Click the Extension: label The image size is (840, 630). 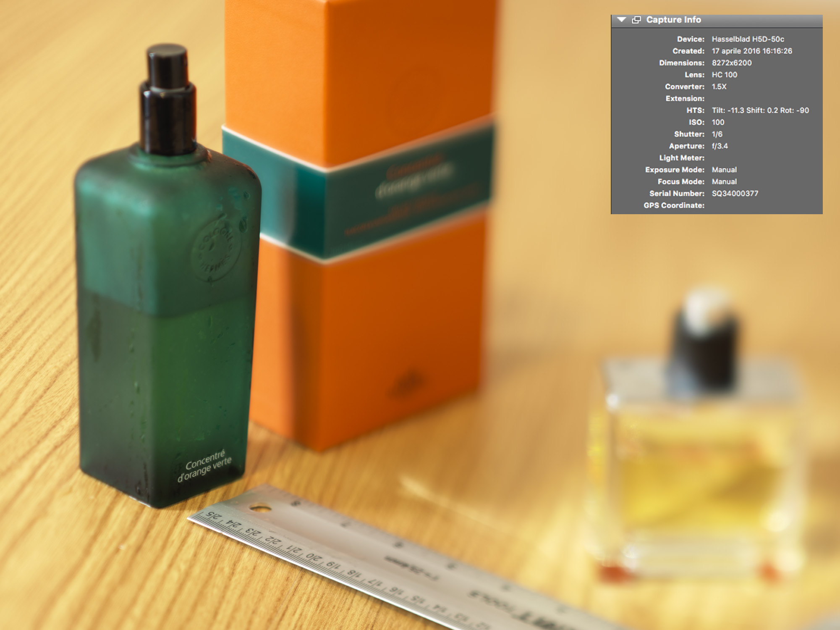click(x=685, y=99)
